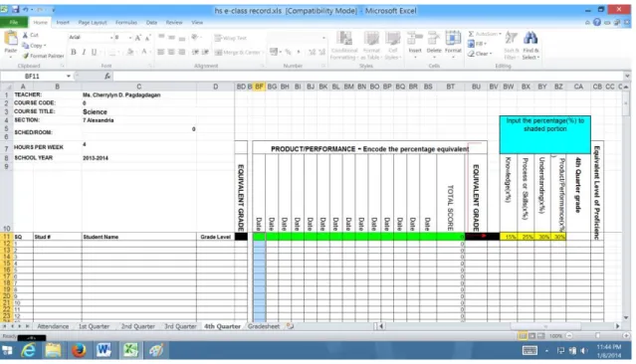The image size is (636, 364).
Task: Open the number format dropdown
Action: (323, 38)
